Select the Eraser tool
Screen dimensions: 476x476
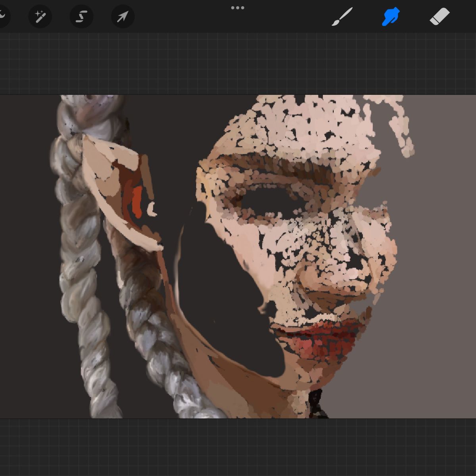pyautogui.click(x=440, y=17)
